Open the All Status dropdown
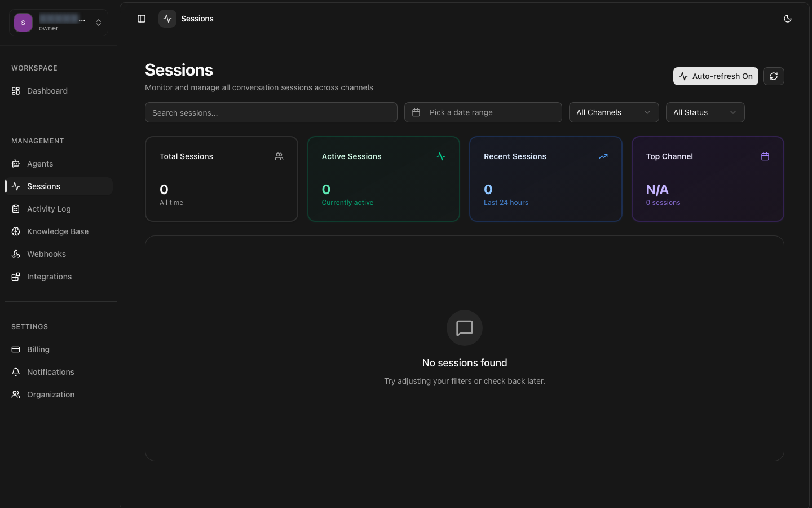This screenshot has width=812, height=508. [705, 112]
